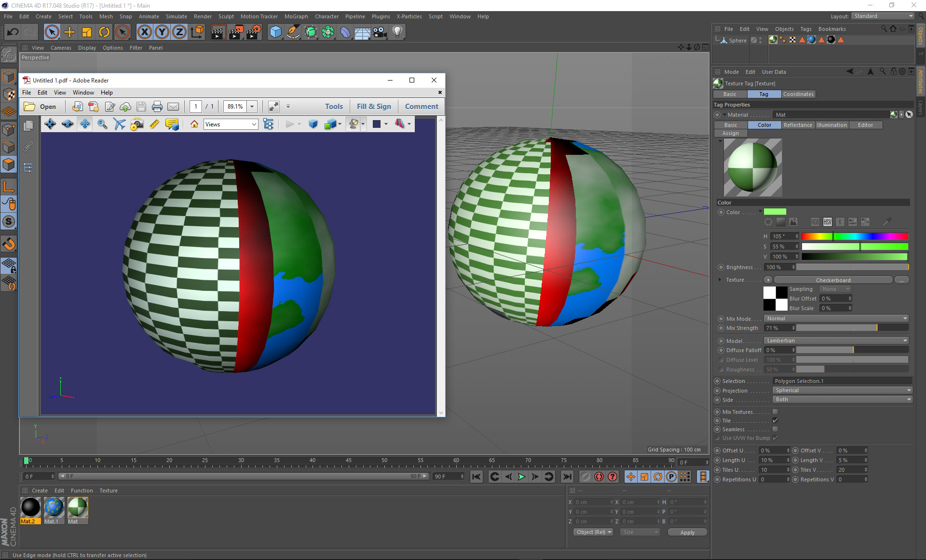This screenshot has height=560, width=926.
Task: Open the Side Both dropdown
Action: 843,399
